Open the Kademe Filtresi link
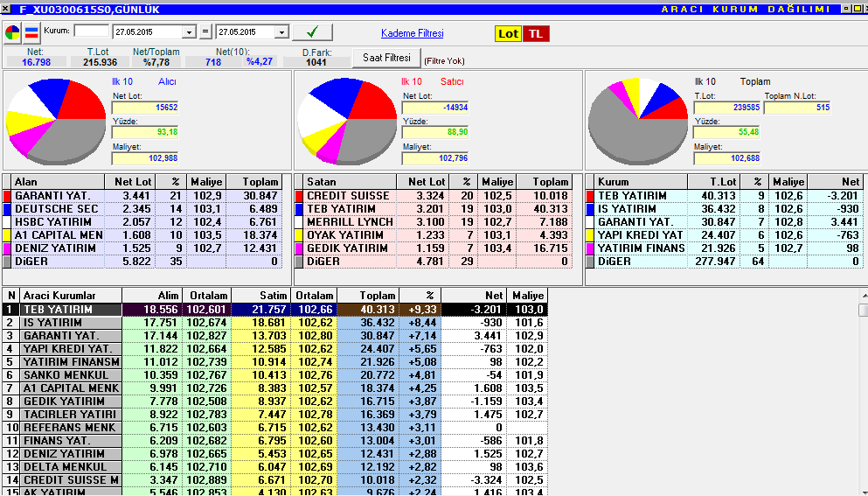This screenshot has width=868, height=496. click(x=413, y=33)
